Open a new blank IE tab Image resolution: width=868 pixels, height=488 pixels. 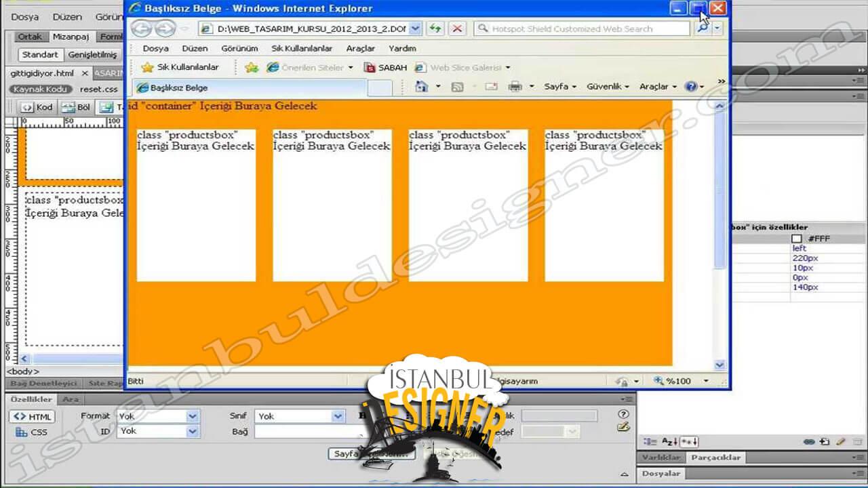[x=380, y=87]
